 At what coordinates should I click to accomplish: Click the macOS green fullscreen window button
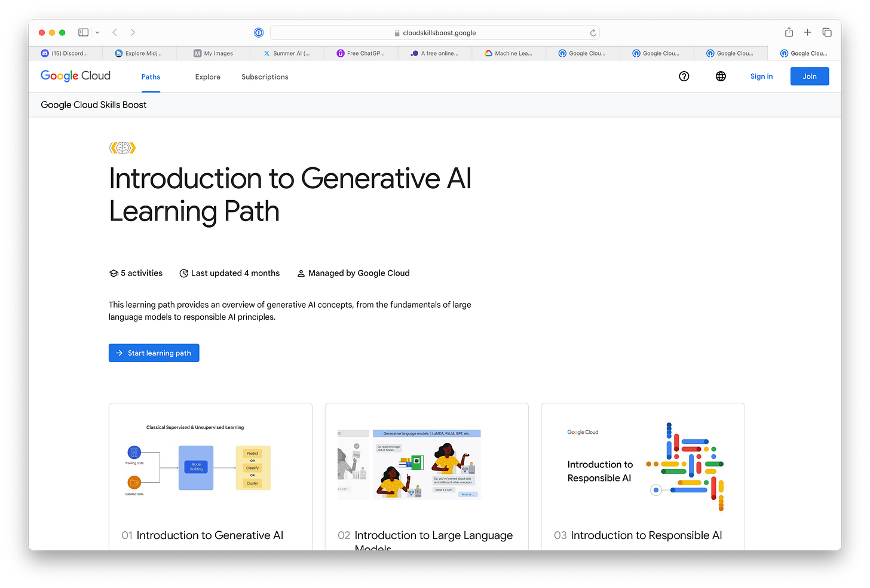(x=62, y=32)
